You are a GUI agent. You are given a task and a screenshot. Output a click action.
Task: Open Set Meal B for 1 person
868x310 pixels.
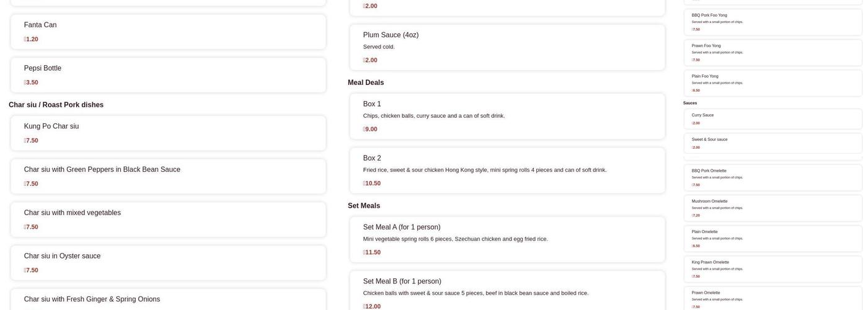pyautogui.click(x=507, y=291)
